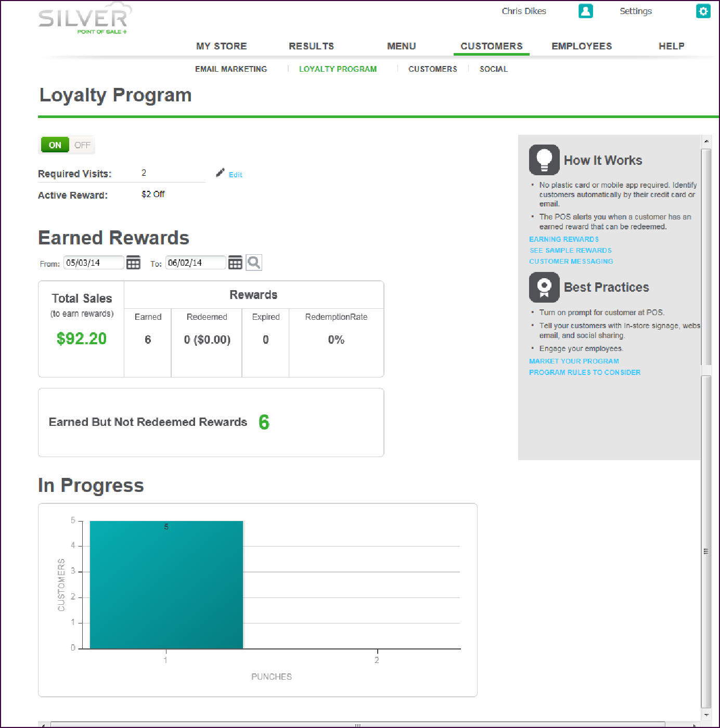Click the vertical scrollbar up arrow

[706, 141]
